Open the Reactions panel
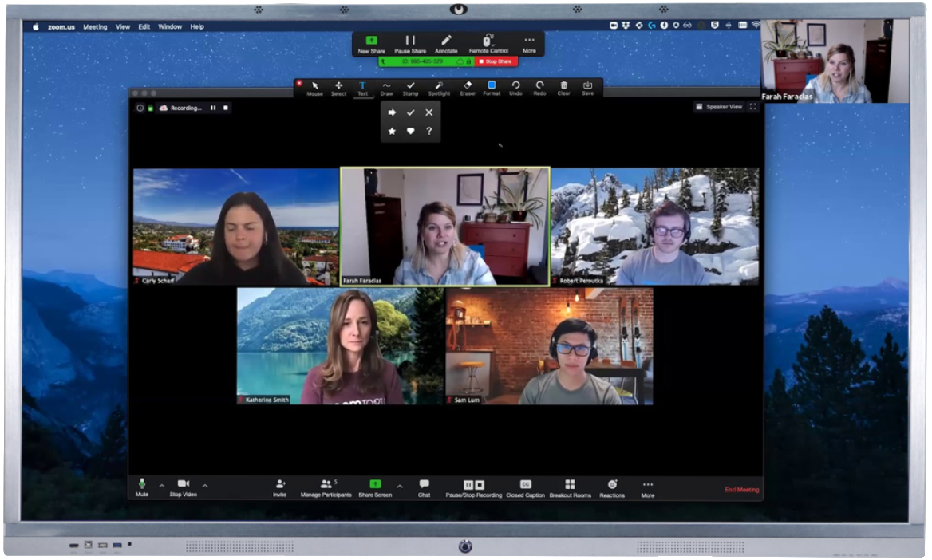Image resolution: width=932 pixels, height=560 pixels. (612, 485)
